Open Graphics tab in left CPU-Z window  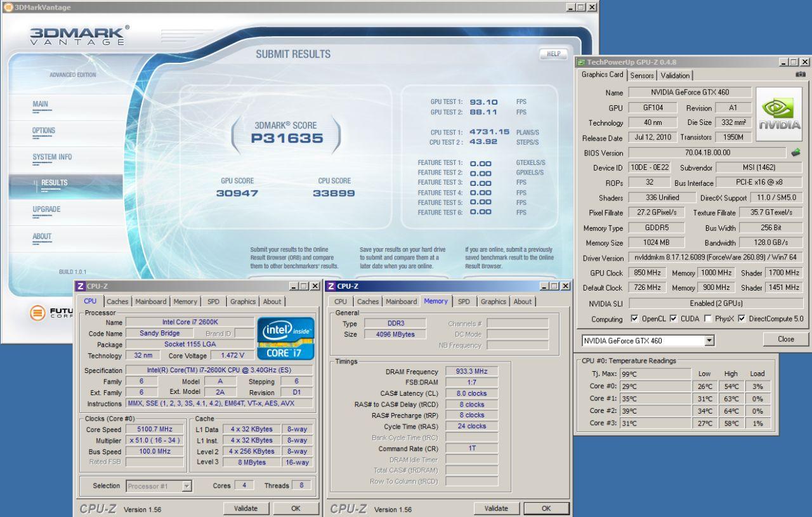[243, 301]
